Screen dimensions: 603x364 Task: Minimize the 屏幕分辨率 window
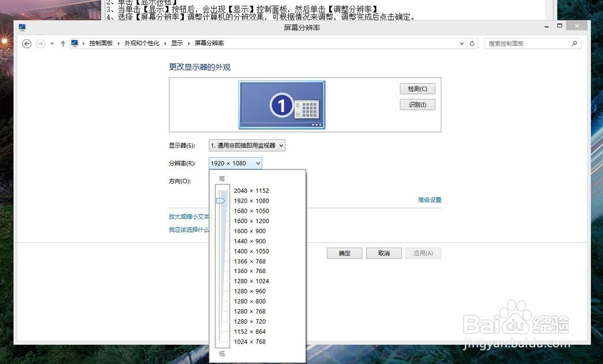[x=546, y=26]
